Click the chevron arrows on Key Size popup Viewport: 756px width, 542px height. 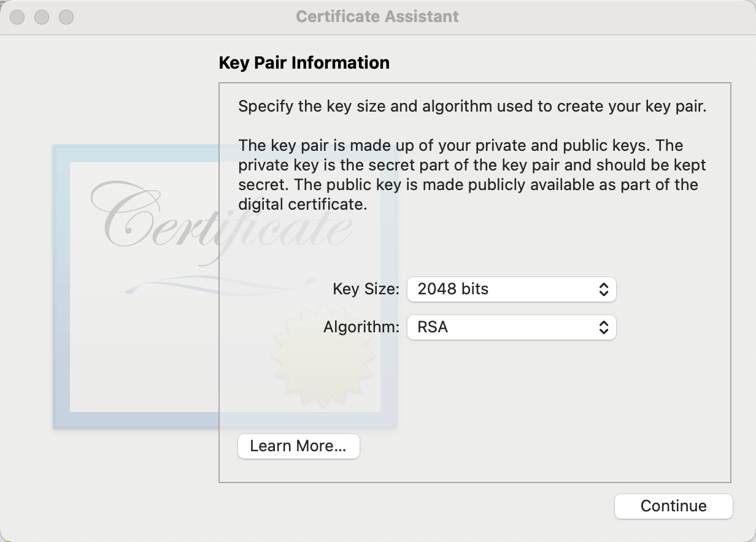[x=604, y=289]
